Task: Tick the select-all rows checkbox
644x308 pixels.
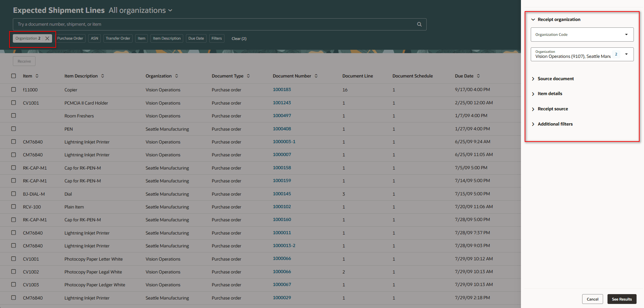Action: tap(14, 76)
